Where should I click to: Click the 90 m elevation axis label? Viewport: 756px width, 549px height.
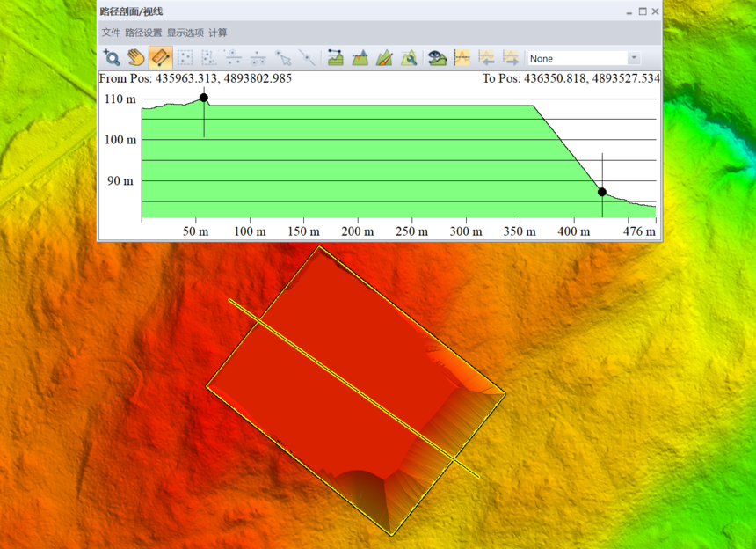(x=120, y=181)
